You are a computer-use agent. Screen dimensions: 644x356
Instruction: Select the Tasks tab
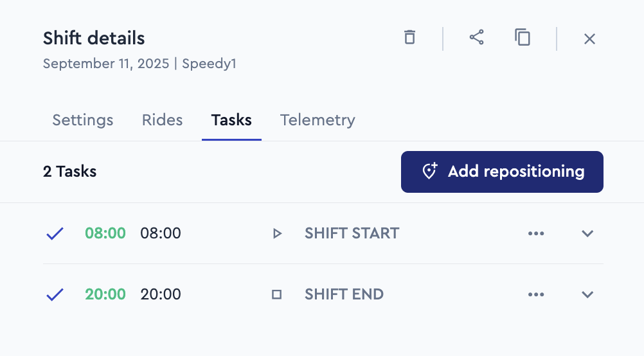coord(231,120)
